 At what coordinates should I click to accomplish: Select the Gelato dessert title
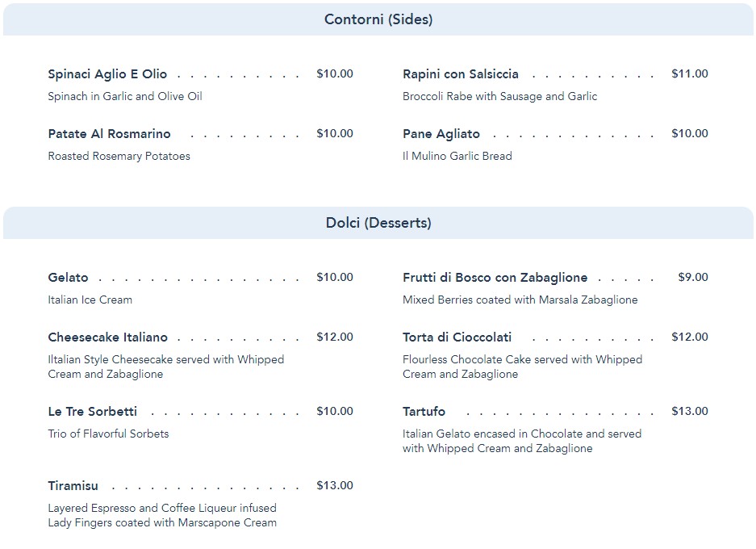tap(68, 278)
